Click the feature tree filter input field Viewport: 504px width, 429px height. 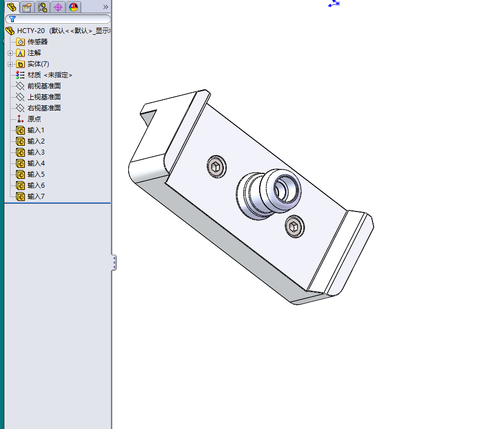coord(58,19)
